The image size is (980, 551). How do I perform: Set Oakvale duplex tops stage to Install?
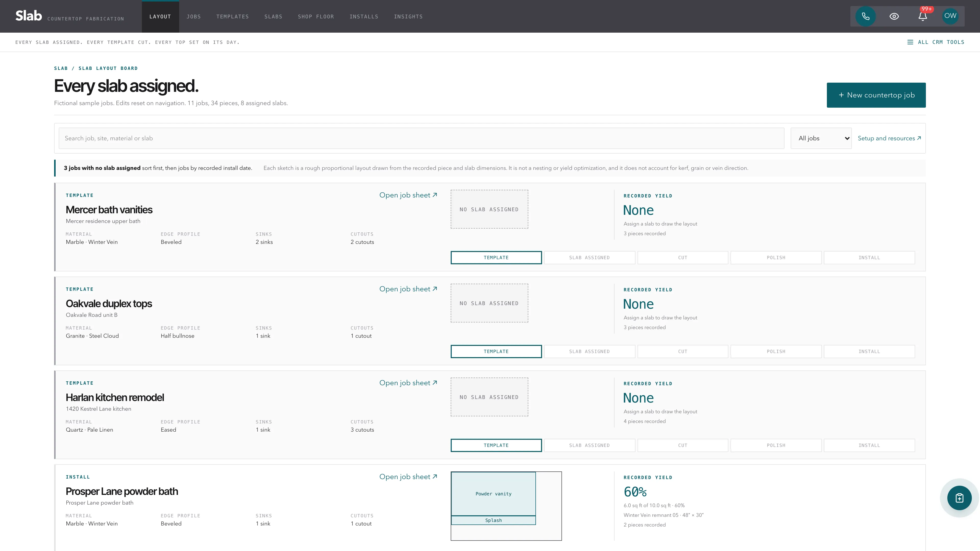[869, 351]
